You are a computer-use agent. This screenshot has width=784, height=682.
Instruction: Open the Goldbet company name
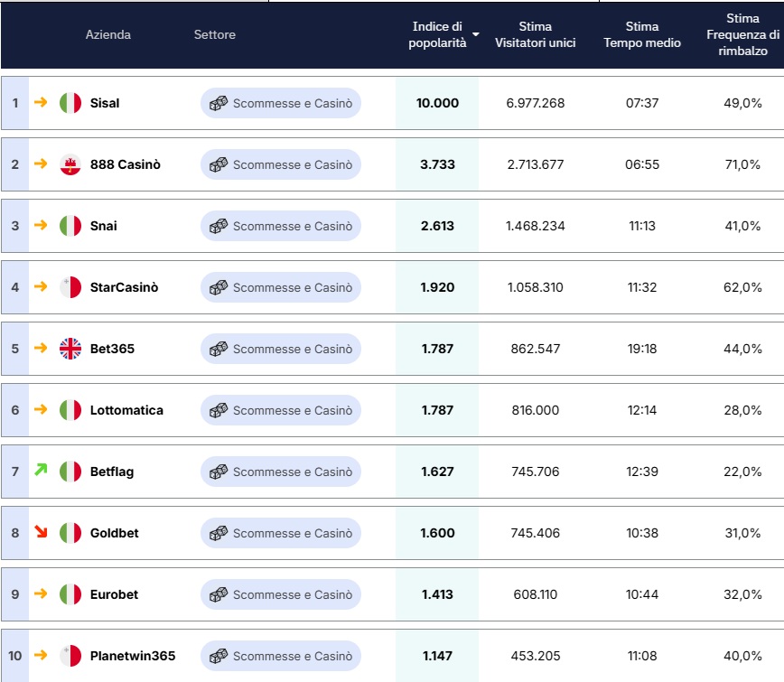114,533
